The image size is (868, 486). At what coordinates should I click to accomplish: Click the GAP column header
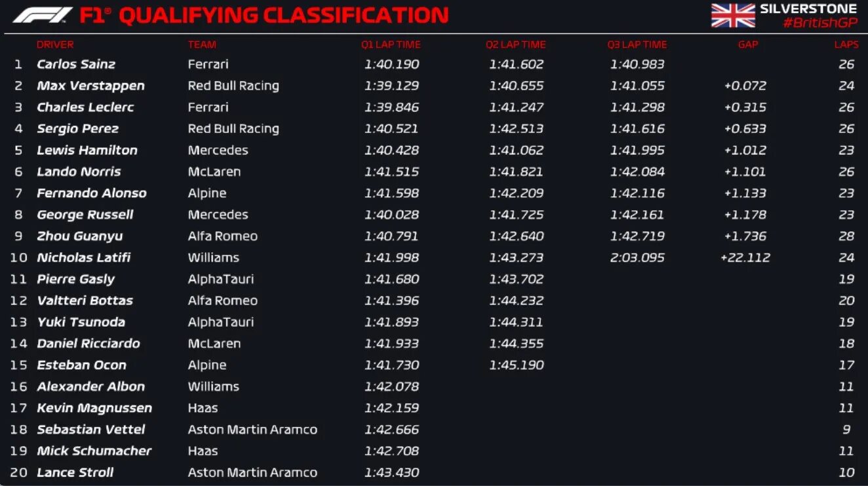coord(748,45)
